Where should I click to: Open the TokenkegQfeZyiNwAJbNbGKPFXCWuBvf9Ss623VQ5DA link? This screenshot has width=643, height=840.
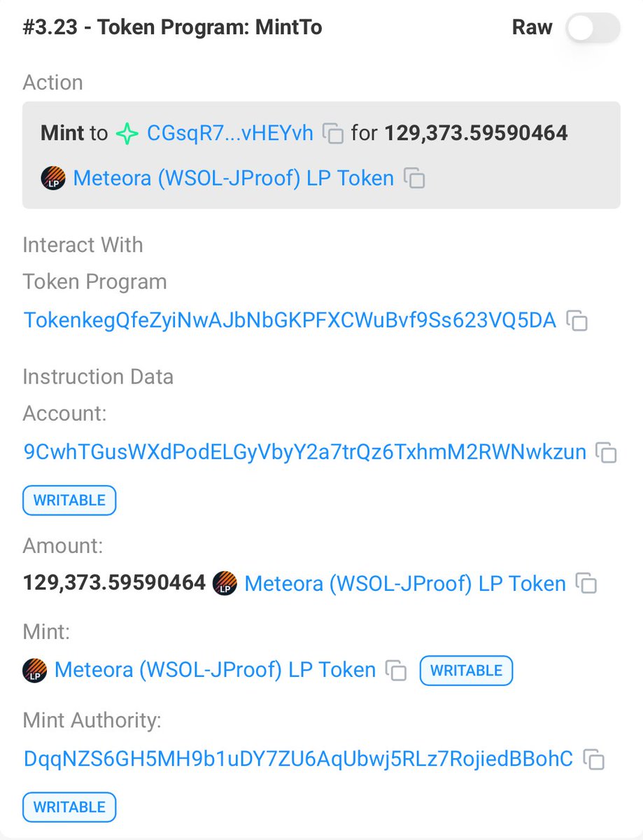(290, 321)
